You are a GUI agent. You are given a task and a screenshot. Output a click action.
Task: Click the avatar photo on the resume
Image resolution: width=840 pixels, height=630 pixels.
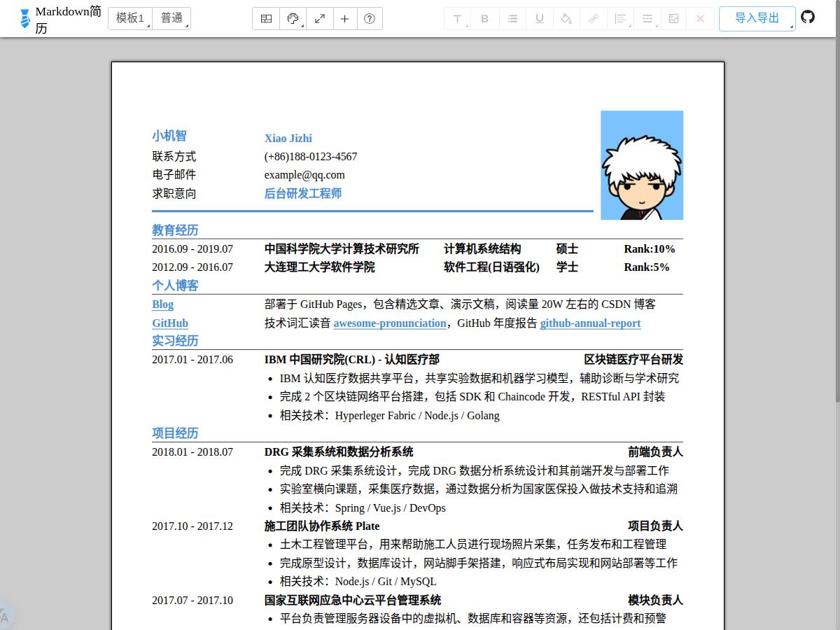click(x=641, y=164)
